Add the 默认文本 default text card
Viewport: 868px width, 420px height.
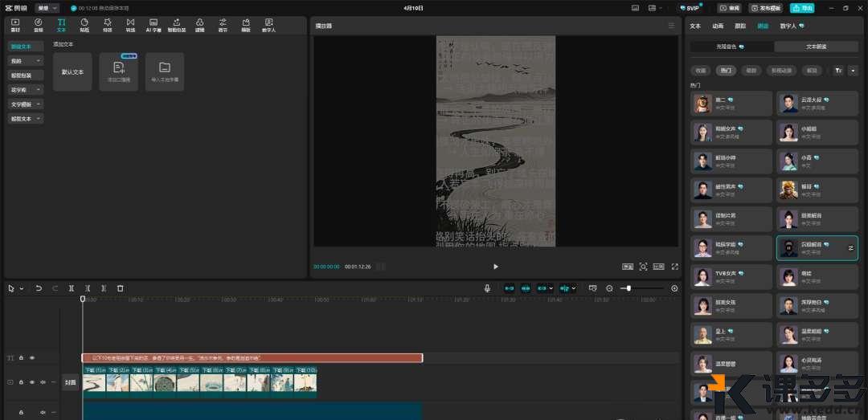pos(72,72)
